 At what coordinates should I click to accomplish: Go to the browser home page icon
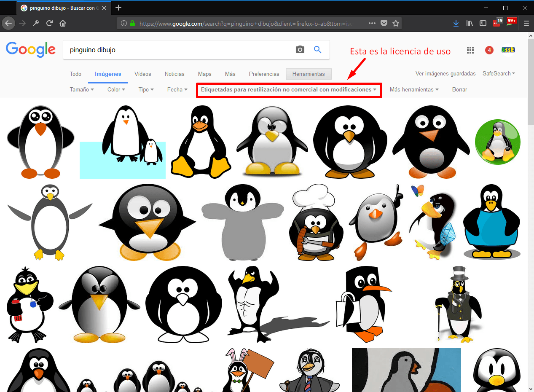63,23
